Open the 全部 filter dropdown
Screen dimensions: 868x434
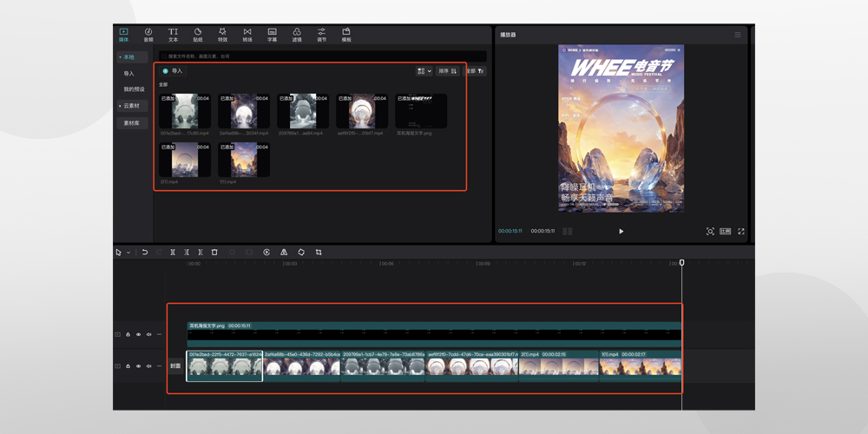(475, 71)
